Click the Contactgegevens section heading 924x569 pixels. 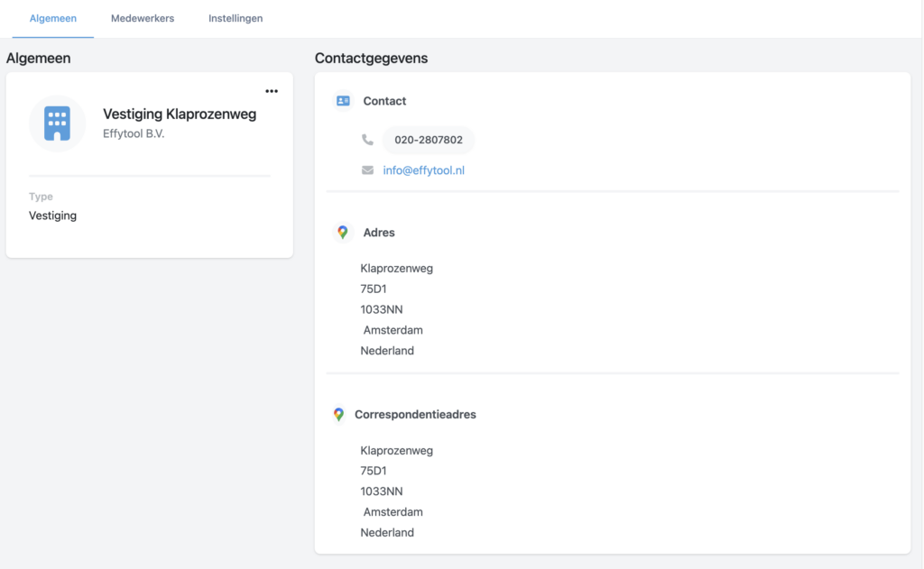[371, 57]
